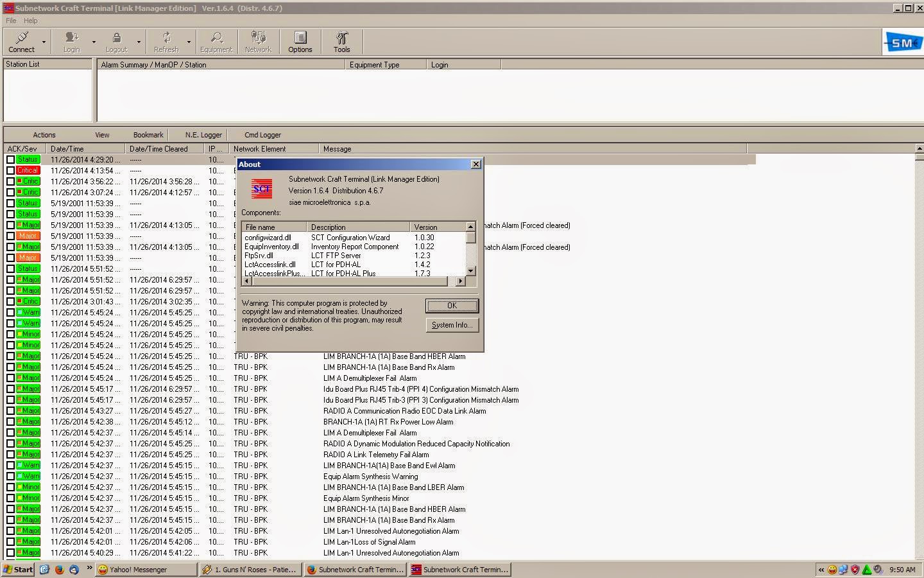Check the acknowledge box for the red Critical alarm

[10, 170]
